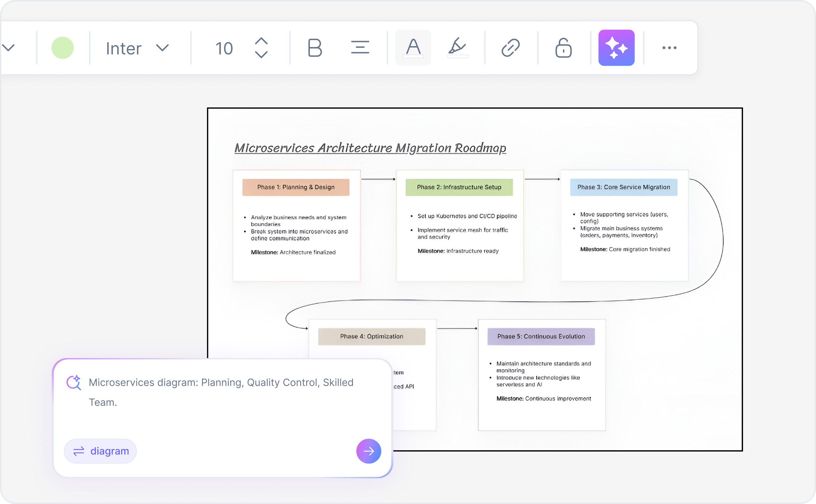Select the Phase 4: Optimization header

click(372, 336)
